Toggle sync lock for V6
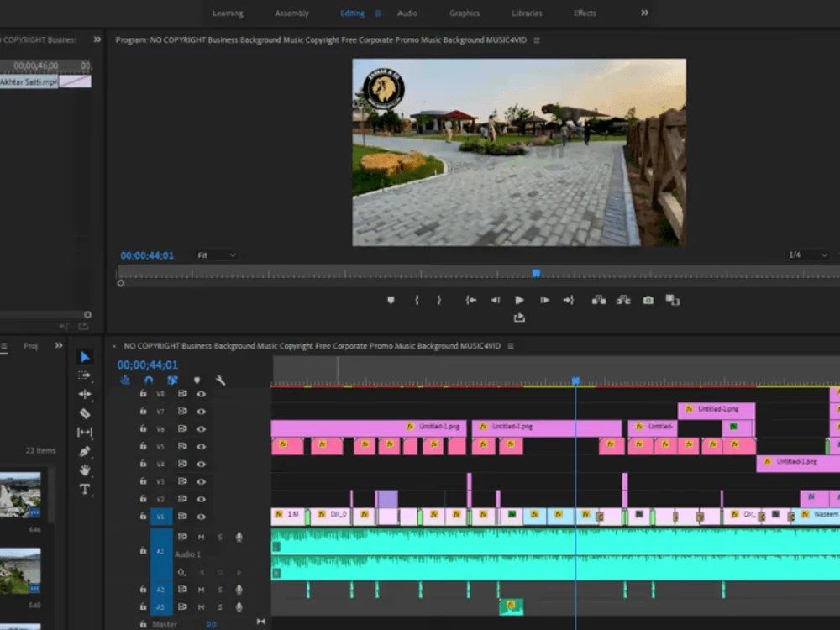This screenshot has height=630, width=840. click(182, 428)
